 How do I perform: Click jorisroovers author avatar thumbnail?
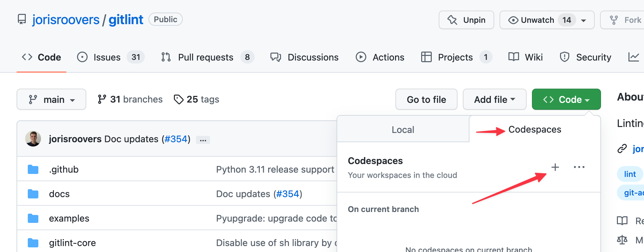pos(33,139)
